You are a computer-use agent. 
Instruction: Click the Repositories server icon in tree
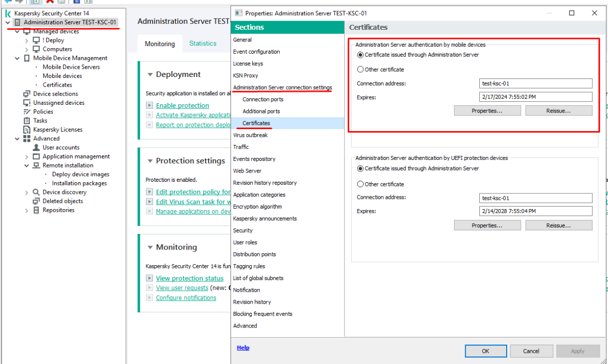pyautogui.click(x=36, y=210)
